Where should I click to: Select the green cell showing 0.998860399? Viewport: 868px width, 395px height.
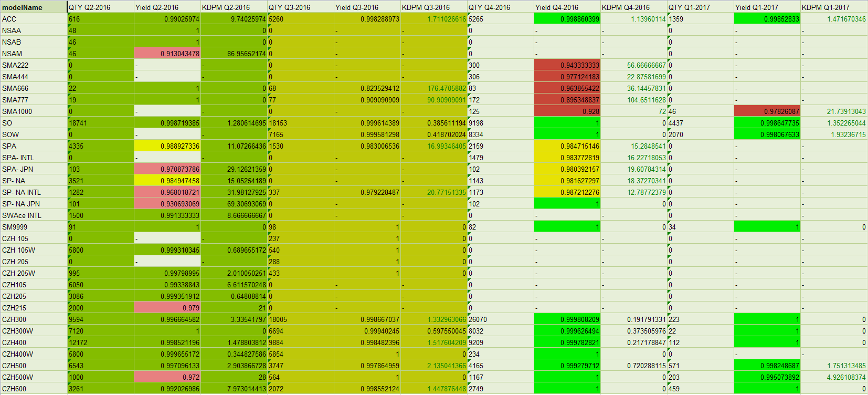[567, 19]
